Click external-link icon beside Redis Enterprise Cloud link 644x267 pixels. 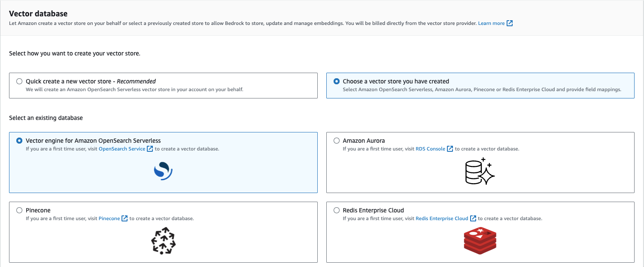point(473,218)
